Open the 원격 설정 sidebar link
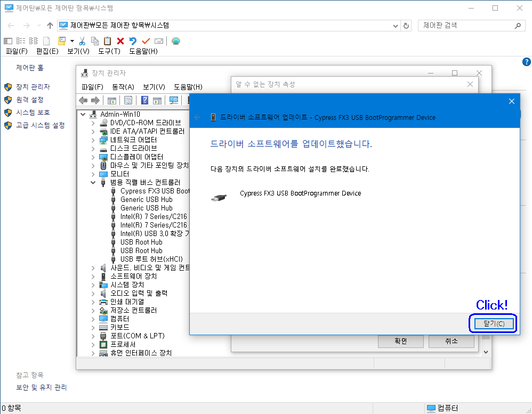The width and height of the screenshot is (532, 414). (30, 100)
